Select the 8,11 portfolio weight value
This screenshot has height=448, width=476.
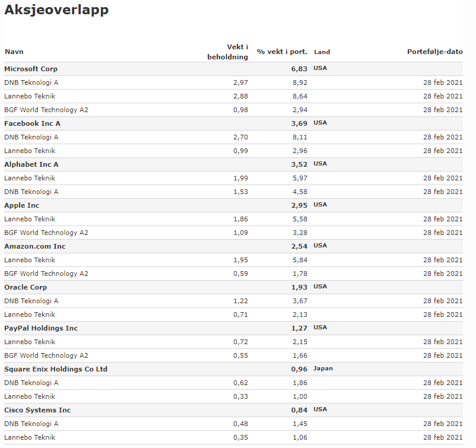pyautogui.click(x=300, y=137)
